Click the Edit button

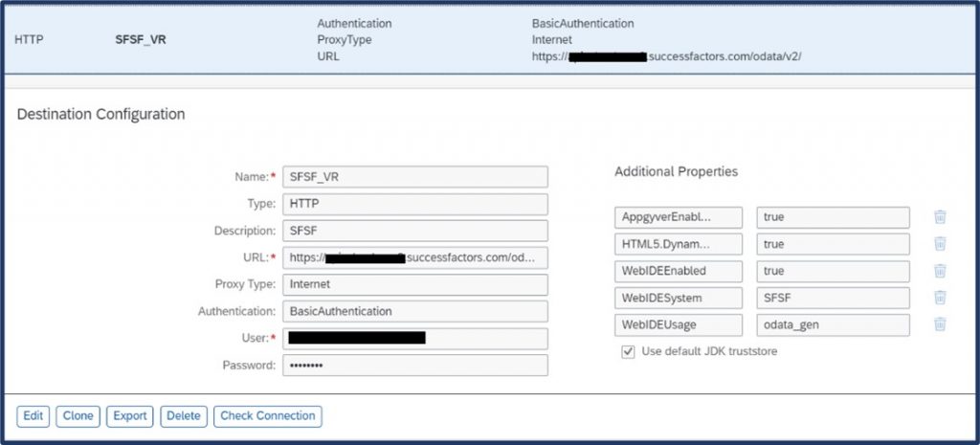click(33, 416)
